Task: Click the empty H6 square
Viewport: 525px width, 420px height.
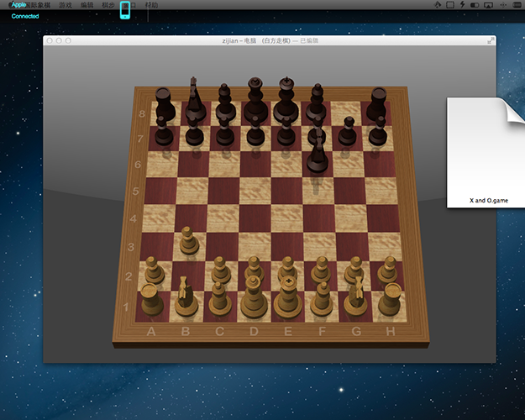Action: [x=380, y=164]
